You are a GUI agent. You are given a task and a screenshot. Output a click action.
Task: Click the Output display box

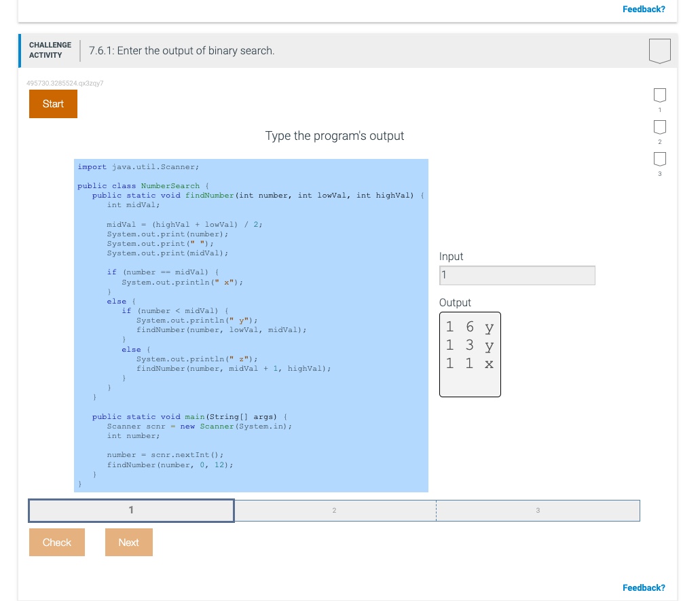470,354
